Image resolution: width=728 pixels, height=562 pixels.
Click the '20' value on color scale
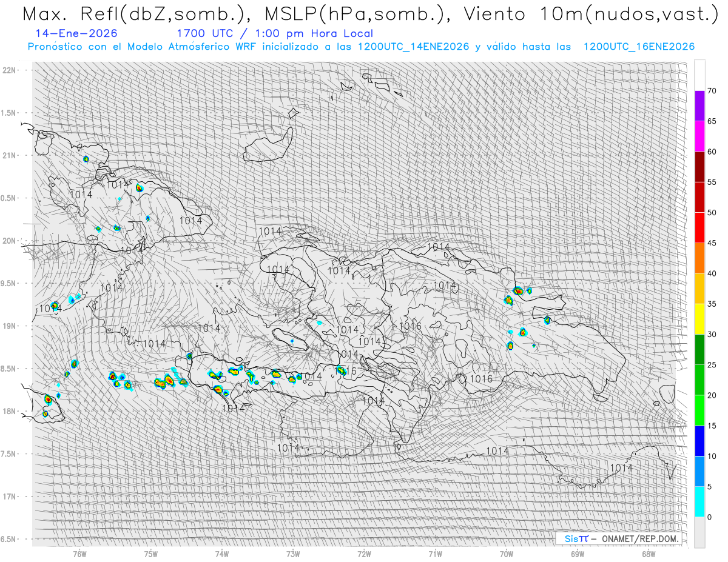[712, 395]
